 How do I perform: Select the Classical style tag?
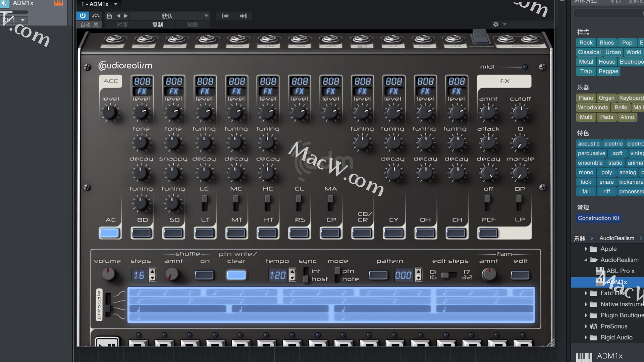(x=589, y=52)
